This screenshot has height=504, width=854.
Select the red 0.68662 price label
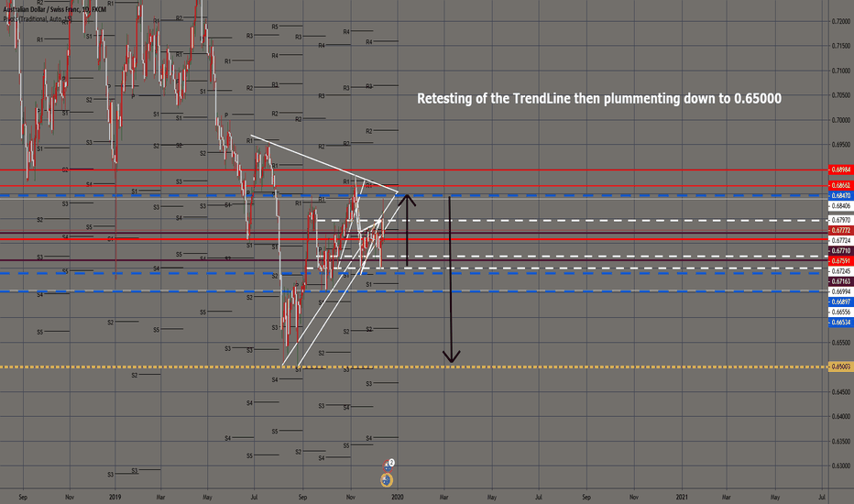tap(840, 184)
